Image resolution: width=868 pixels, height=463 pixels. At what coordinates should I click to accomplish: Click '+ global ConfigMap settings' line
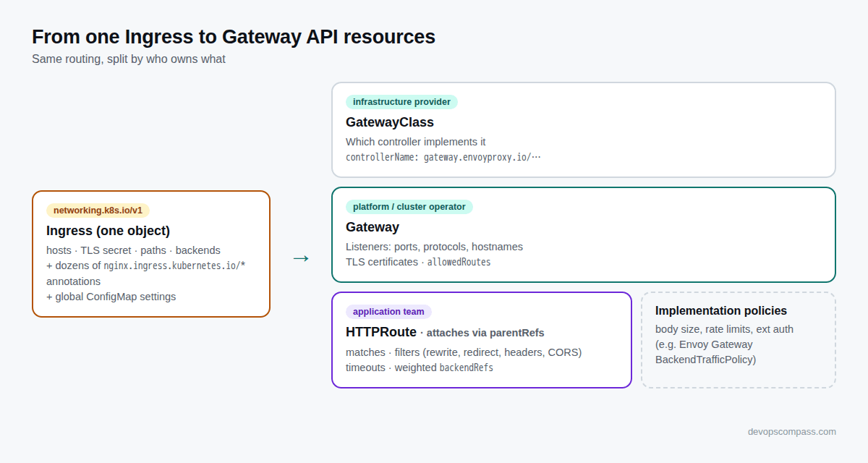pos(111,297)
